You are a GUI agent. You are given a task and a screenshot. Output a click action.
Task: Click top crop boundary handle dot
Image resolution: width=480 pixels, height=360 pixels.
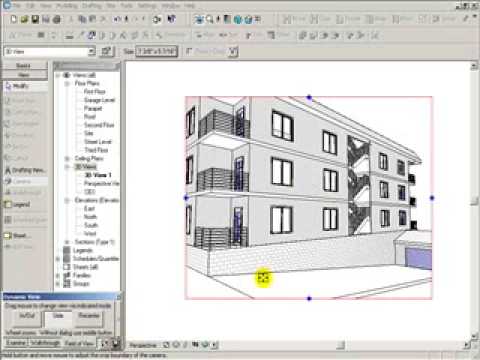tap(309, 98)
